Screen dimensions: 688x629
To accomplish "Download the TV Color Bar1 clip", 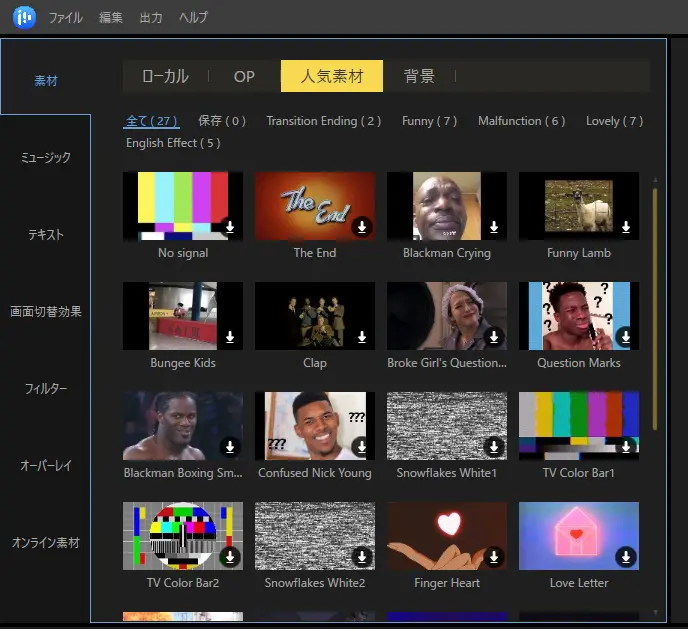I will pyautogui.click(x=626, y=447).
